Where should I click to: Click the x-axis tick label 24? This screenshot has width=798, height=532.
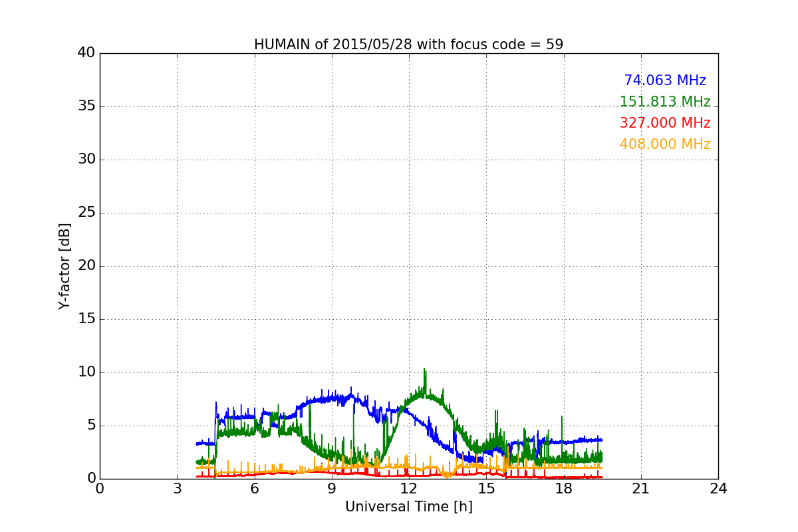[718, 489]
